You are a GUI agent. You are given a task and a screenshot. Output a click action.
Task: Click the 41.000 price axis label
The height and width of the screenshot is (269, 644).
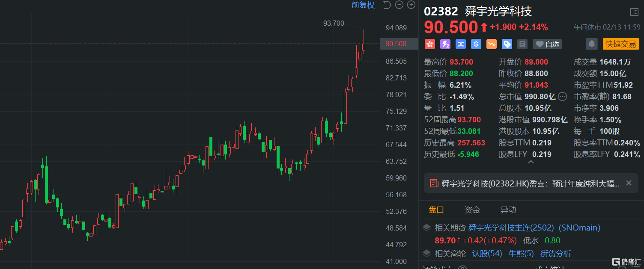point(396,261)
